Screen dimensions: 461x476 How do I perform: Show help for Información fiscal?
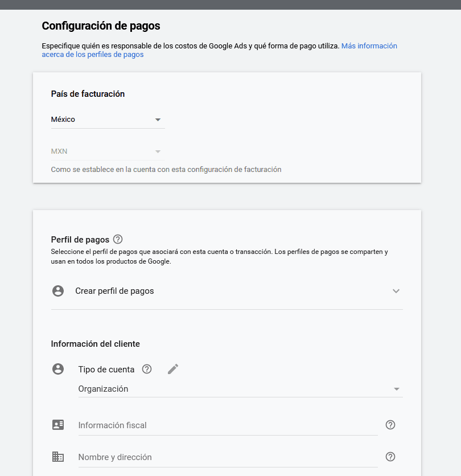pyautogui.click(x=390, y=425)
